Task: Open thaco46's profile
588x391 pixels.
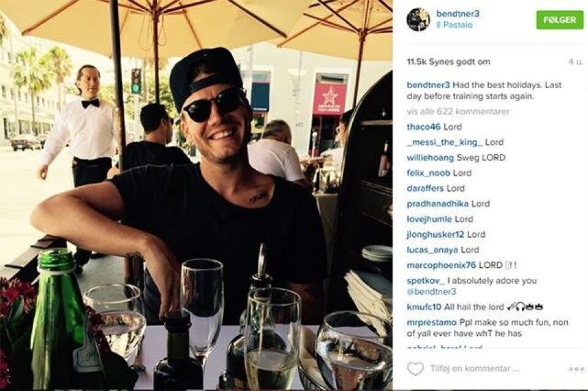Action: 424,127
